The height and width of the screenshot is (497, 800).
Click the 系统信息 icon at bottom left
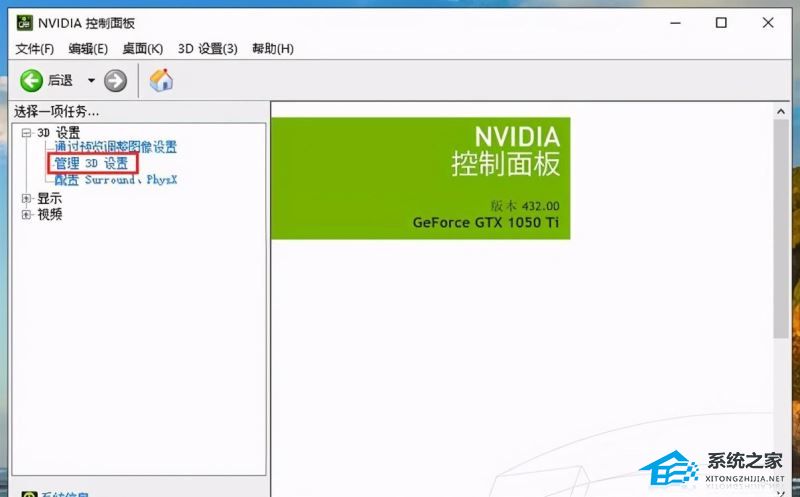(31, 493)
